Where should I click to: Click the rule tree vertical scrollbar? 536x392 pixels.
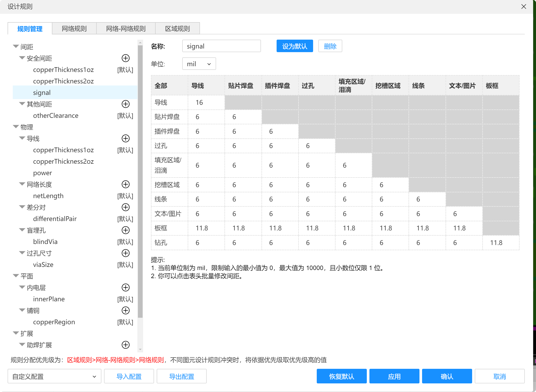140,182
